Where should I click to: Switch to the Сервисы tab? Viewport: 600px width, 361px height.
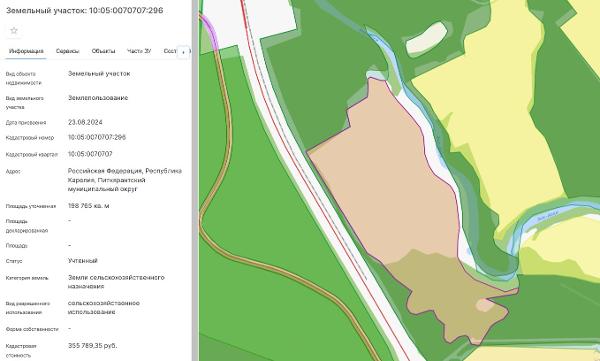(67, 51)
